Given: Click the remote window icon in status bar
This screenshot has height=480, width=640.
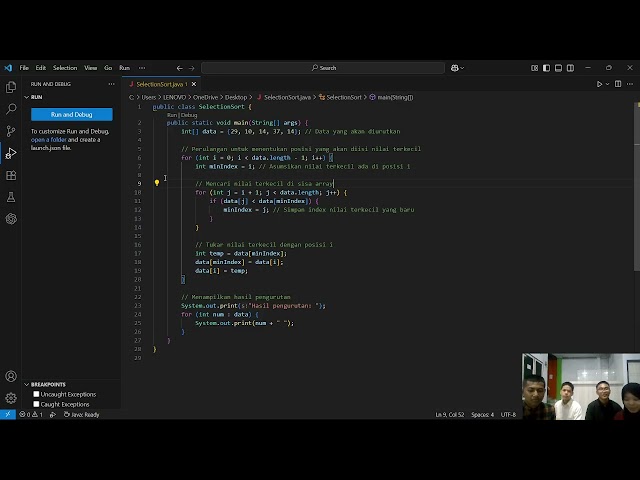Looking at the screenshot, I should (x=8, y=414).
